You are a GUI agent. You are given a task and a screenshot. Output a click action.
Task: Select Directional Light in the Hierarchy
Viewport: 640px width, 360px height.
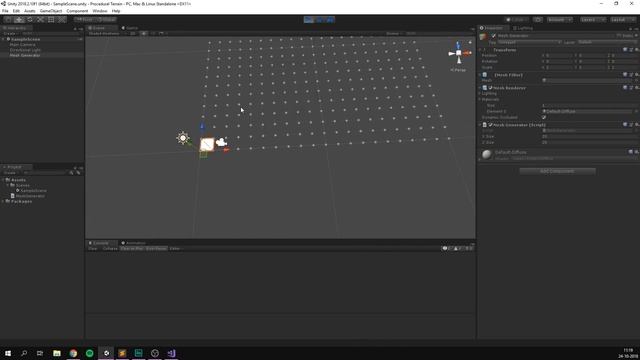pos(25,50)
